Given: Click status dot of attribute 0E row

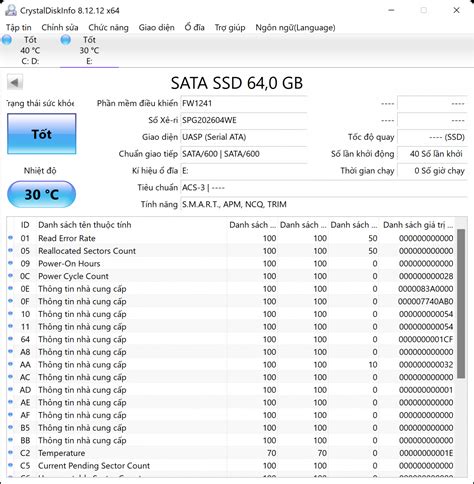Looking at the screenshot, I should pos(11,288).
